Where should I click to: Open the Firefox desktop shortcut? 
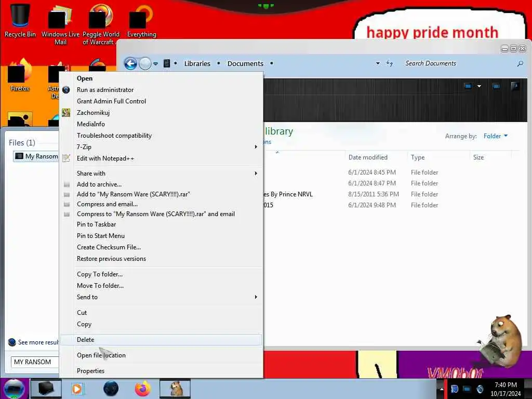click(x=20, y=76)
